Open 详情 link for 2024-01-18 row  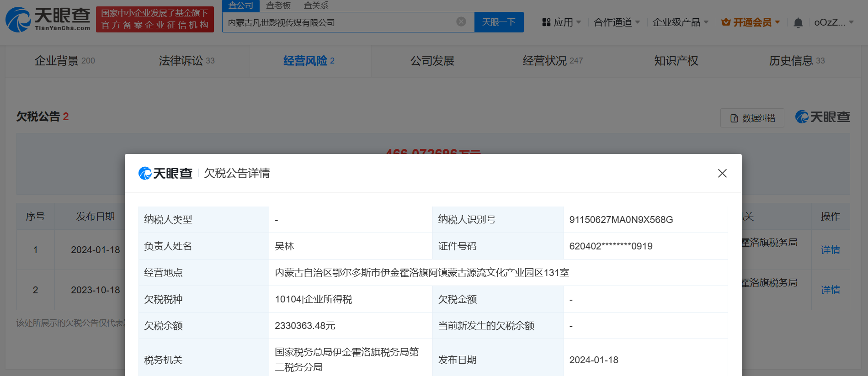[830, 250]
